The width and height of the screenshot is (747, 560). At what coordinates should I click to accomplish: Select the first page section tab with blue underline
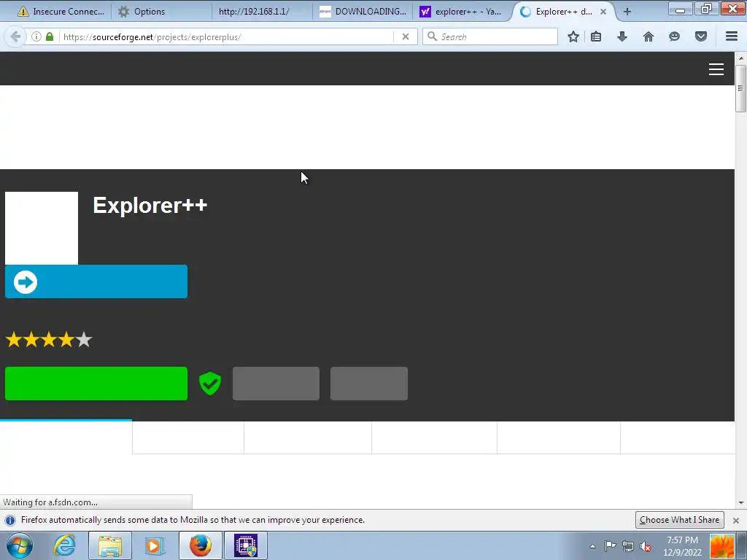tap(66, 437)
